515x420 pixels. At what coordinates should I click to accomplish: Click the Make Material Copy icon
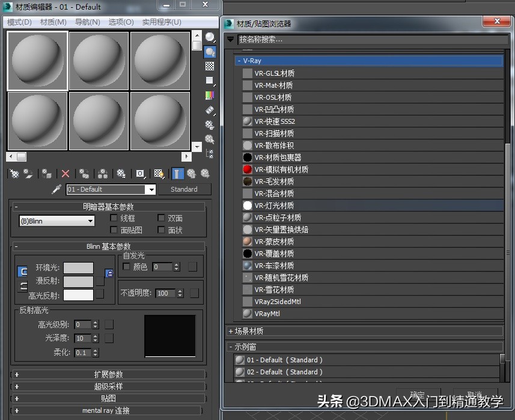tap(84, 174)
